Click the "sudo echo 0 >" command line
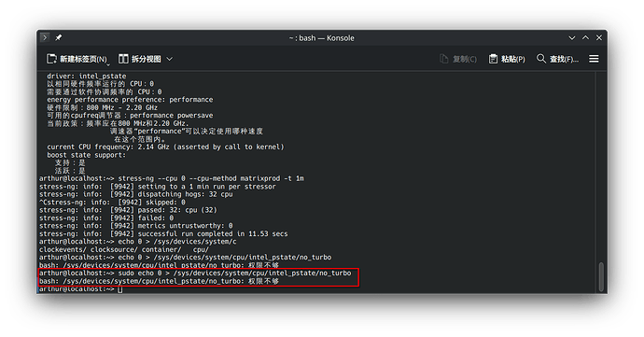The height and width of the screenshot is (337, 644). 195,273
